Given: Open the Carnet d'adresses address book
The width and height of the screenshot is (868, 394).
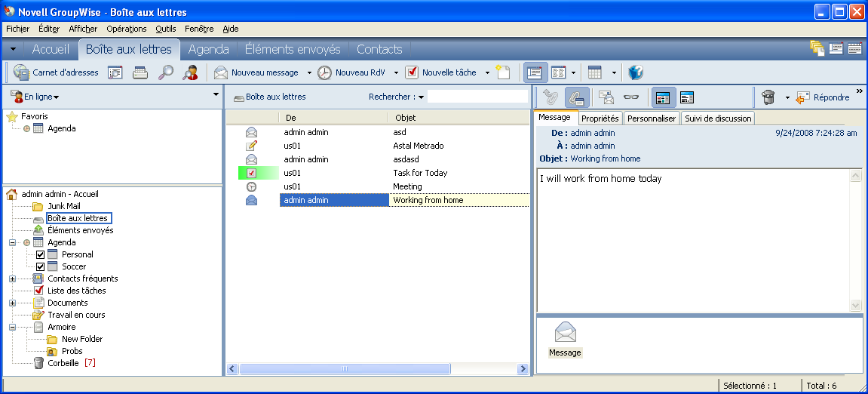Looking at the screenshot, I should coord(55,72).
